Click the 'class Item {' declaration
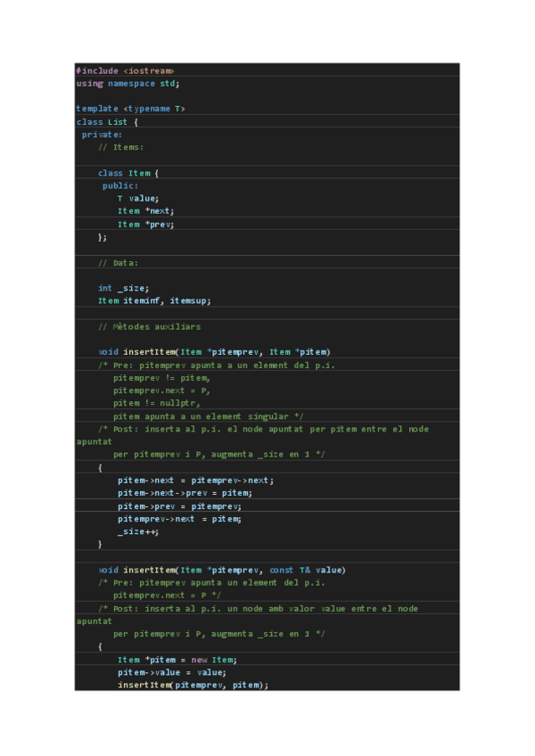 click(128, 173)
